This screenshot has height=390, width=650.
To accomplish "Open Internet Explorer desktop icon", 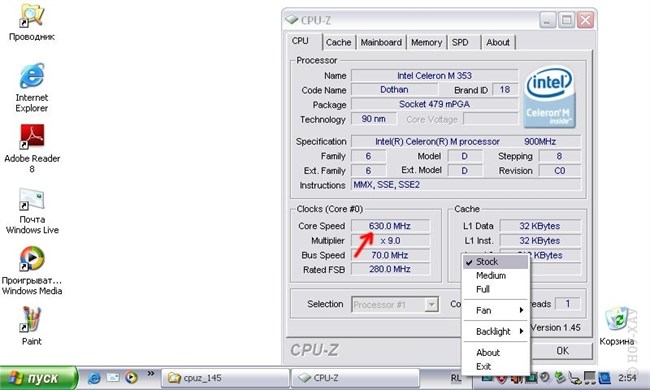I will (x=32, y=87).
